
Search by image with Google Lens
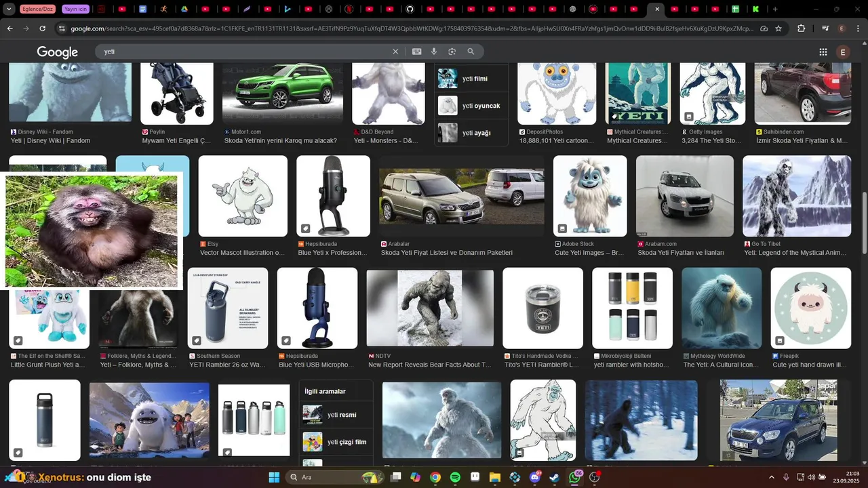pyautogui.click(x=452, y=52)
